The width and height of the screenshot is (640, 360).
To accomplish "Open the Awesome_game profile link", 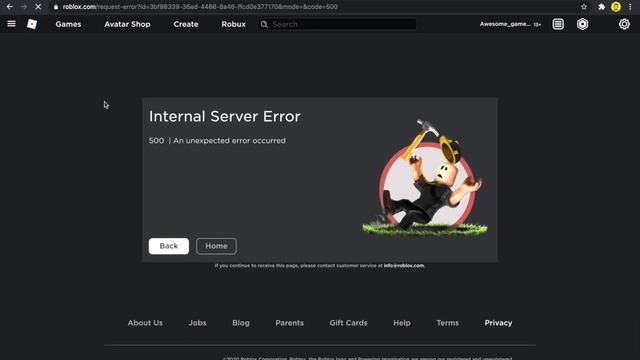I will click(505, 24).
